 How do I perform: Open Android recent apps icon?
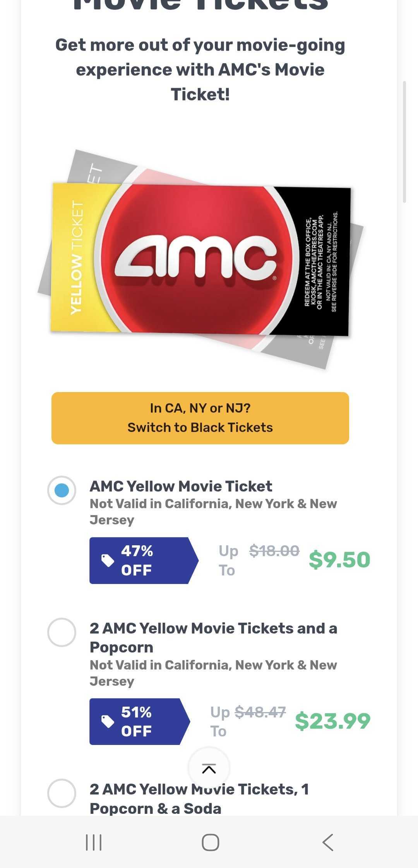click(94, 842)
